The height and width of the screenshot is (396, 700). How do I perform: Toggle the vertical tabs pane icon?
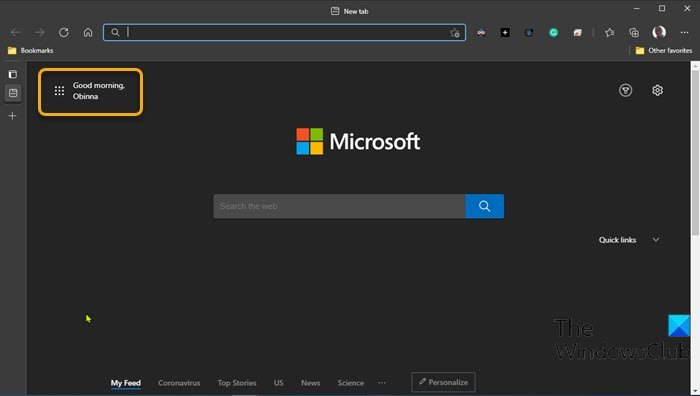click(13, 74)
